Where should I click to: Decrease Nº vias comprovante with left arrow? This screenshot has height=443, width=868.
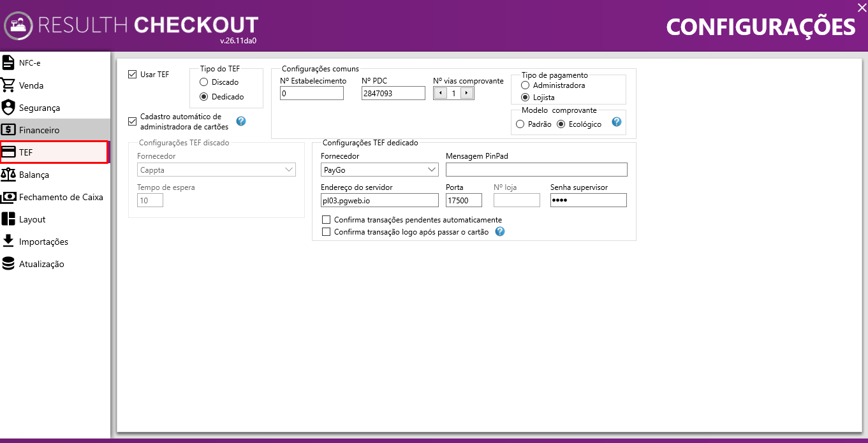click(x=441, y=93)
